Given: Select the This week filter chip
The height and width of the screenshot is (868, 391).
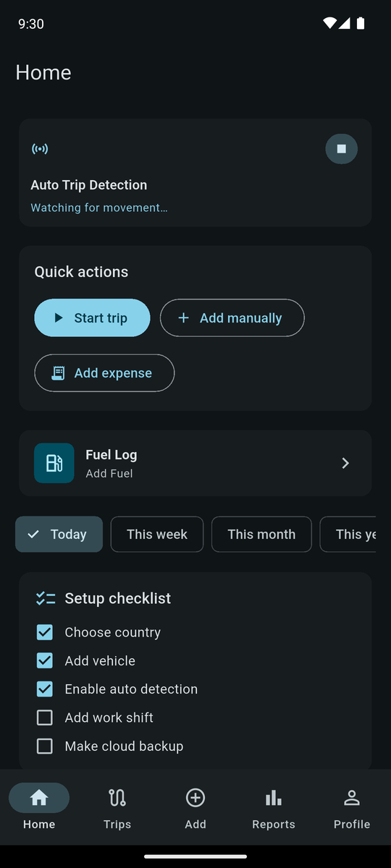Looking at the screenshot, I should (x=157, y=535).
